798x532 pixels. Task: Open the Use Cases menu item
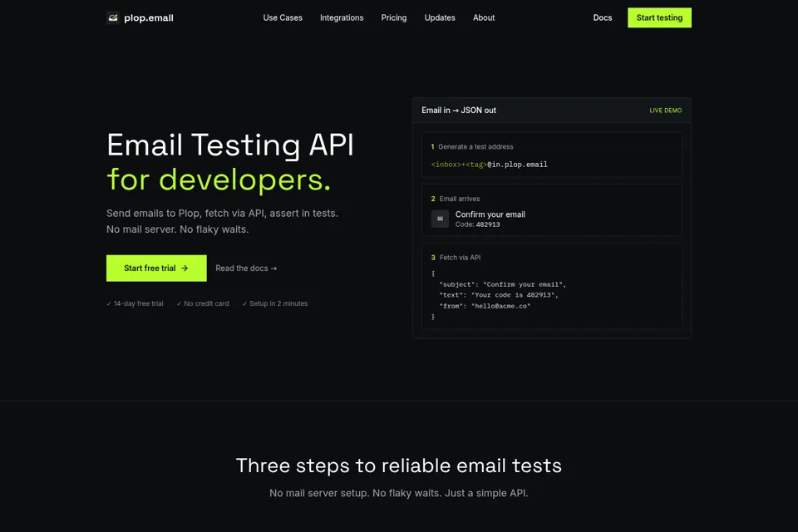coord(283,17)
